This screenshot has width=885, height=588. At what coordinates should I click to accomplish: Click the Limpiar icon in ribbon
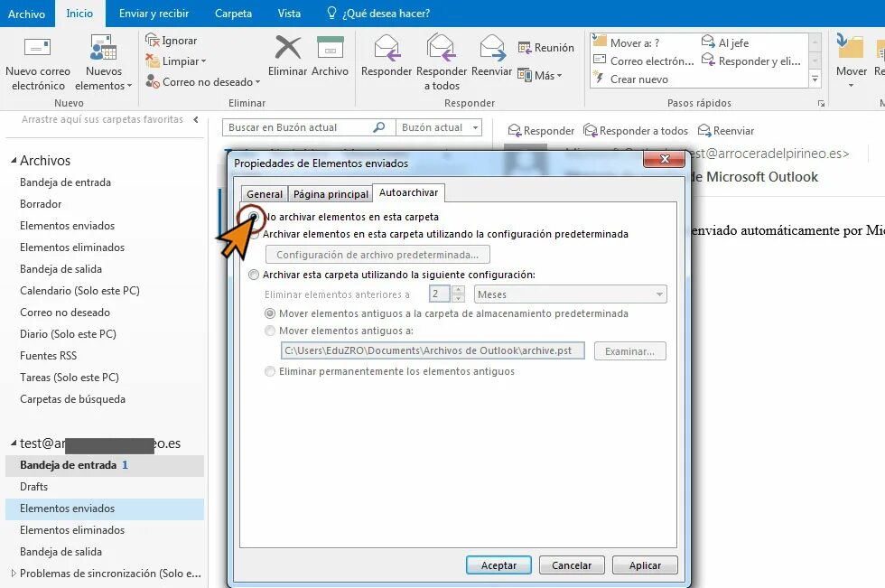[153, 61]
